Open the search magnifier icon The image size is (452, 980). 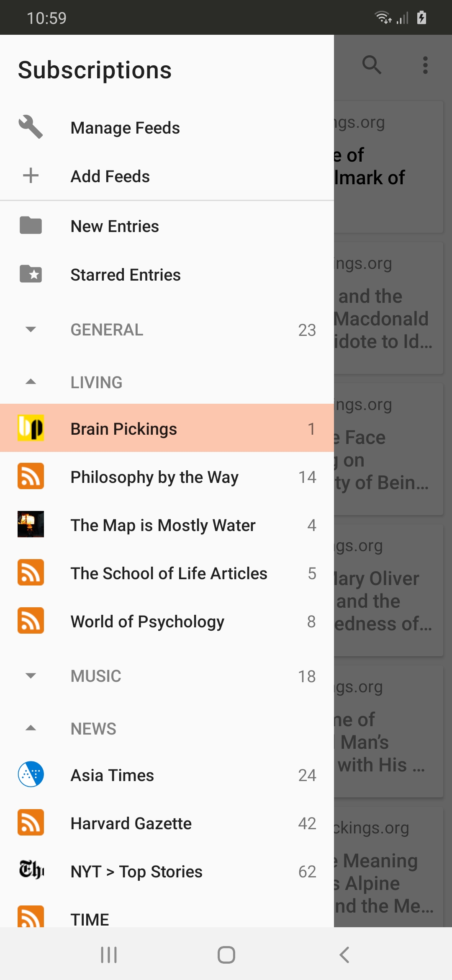pyautogui.click(x=372, y=65)
